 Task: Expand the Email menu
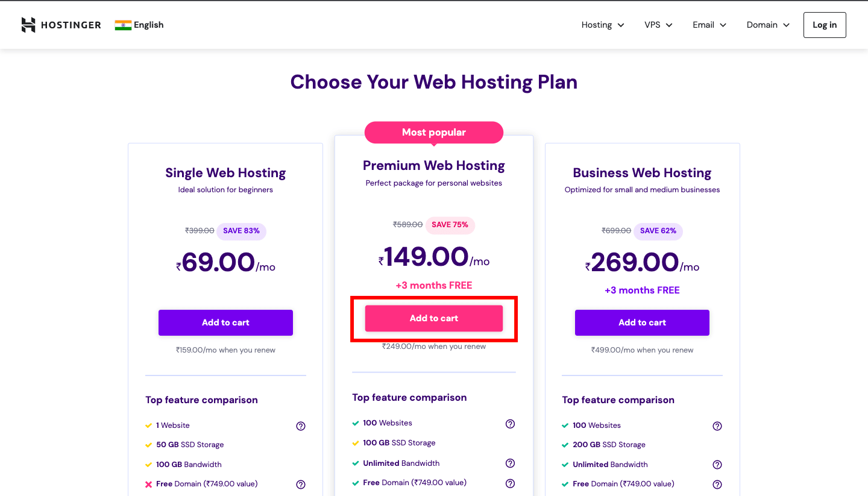tap(709, 25)
